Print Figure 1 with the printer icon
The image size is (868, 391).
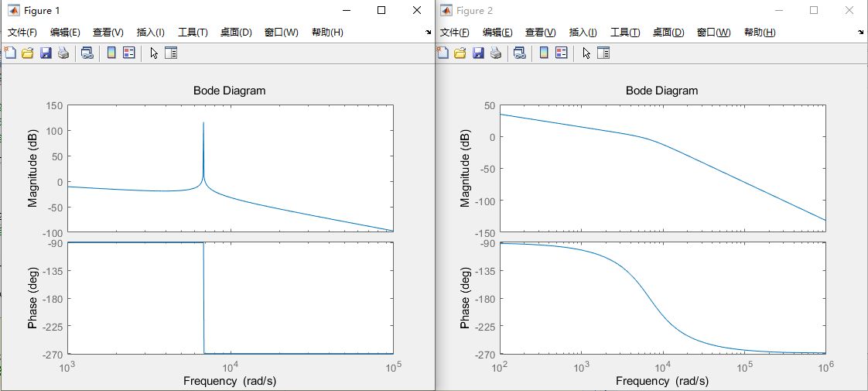(x=63, y=53)
